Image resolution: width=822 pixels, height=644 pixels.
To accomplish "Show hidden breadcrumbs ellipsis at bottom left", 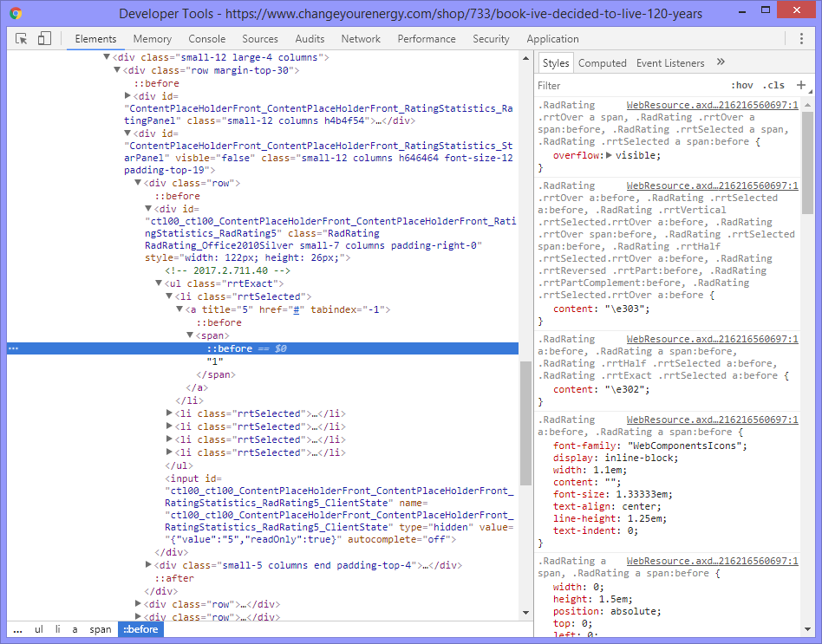I will 18,629.
